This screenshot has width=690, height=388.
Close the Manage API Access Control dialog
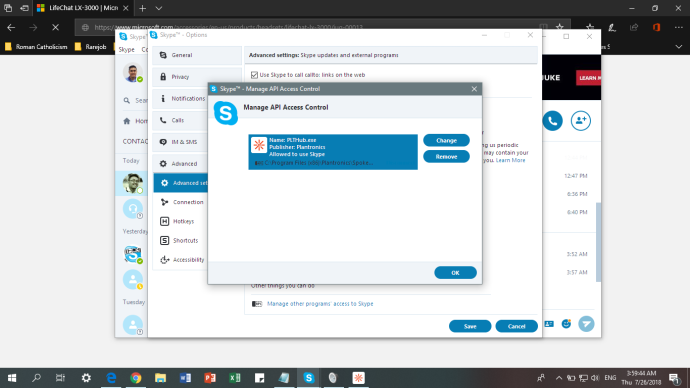(474, 89)
